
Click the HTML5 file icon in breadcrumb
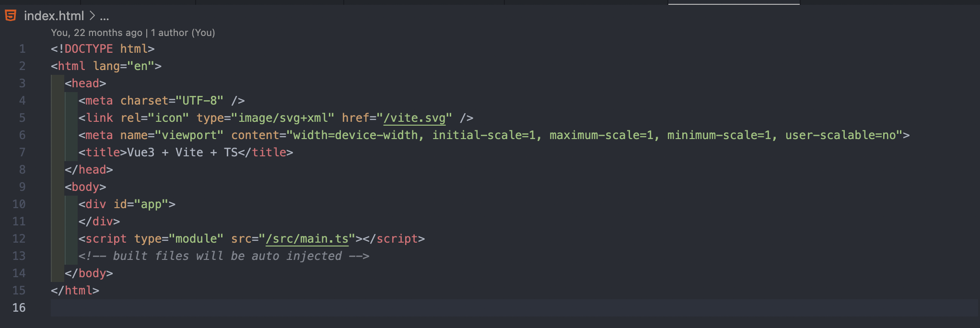[11, 15]
